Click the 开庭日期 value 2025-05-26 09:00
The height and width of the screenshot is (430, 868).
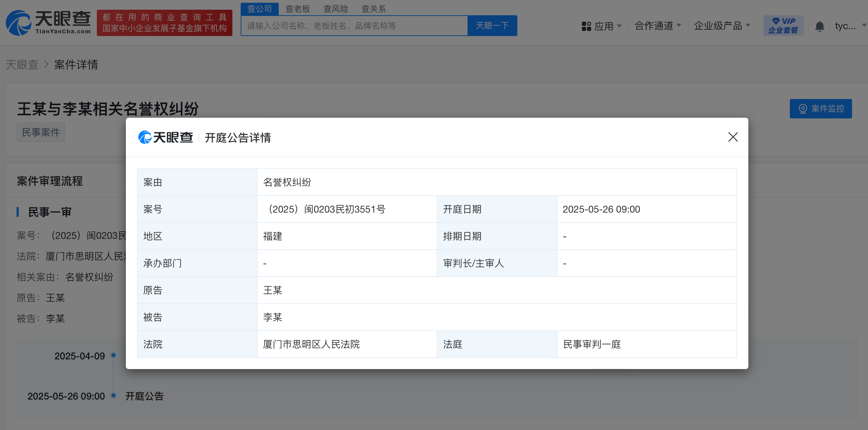(x=601, y=209)
